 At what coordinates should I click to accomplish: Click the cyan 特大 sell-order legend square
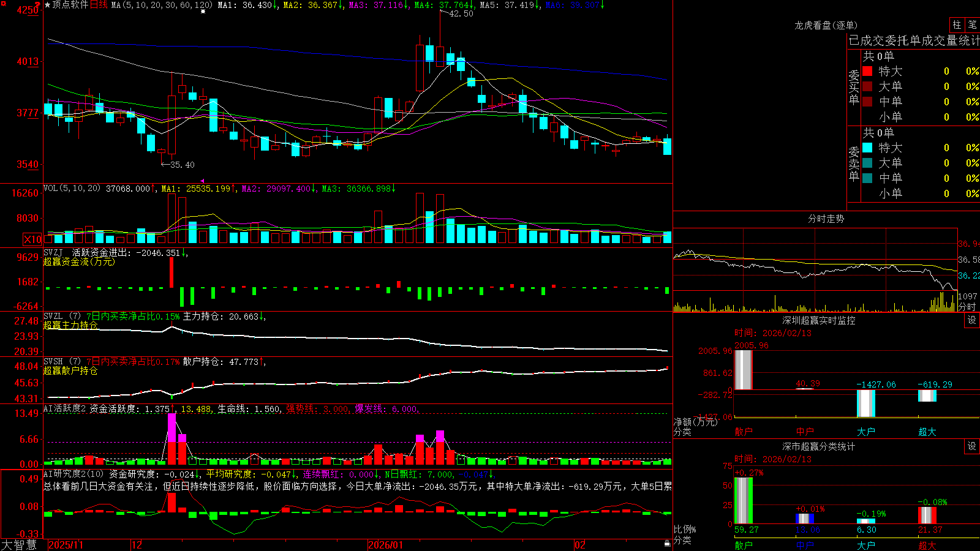click(867, 148)
